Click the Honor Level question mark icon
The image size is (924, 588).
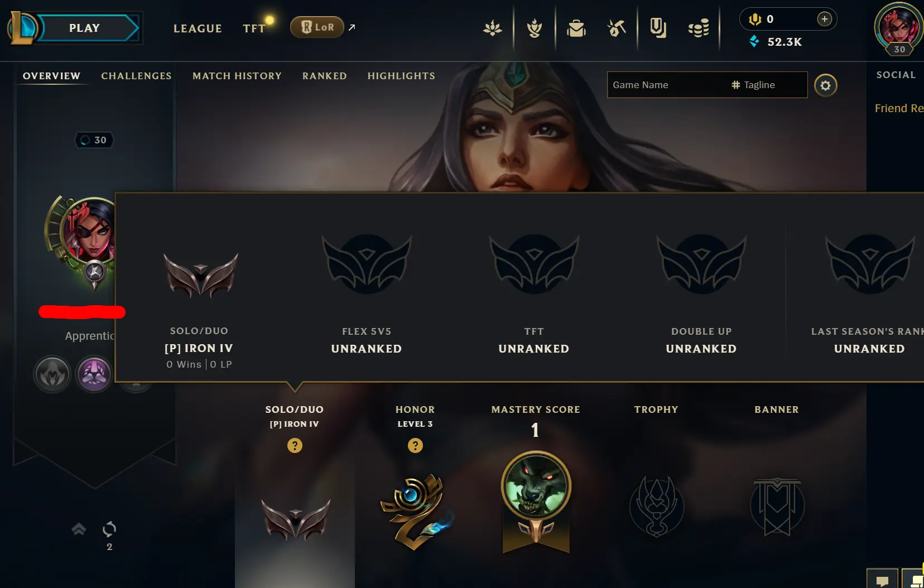(415, 445)
